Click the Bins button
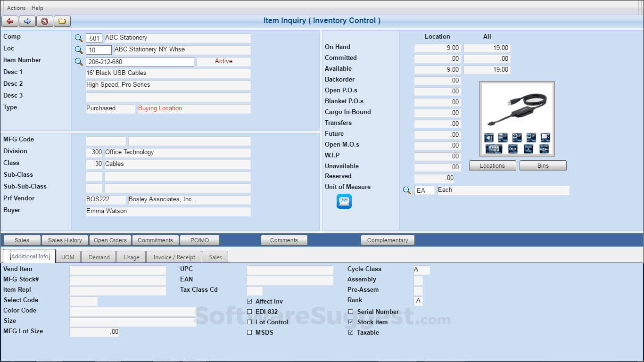 [x=543, y=165]
